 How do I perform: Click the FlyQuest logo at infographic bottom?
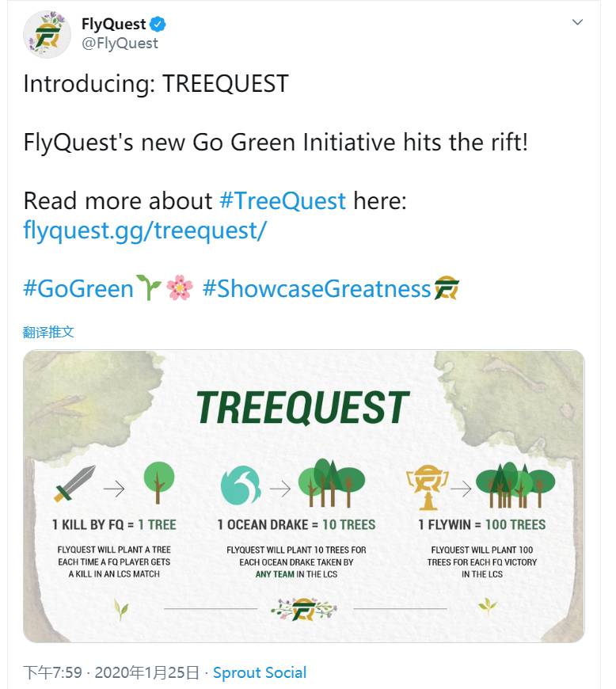point(304,609)
